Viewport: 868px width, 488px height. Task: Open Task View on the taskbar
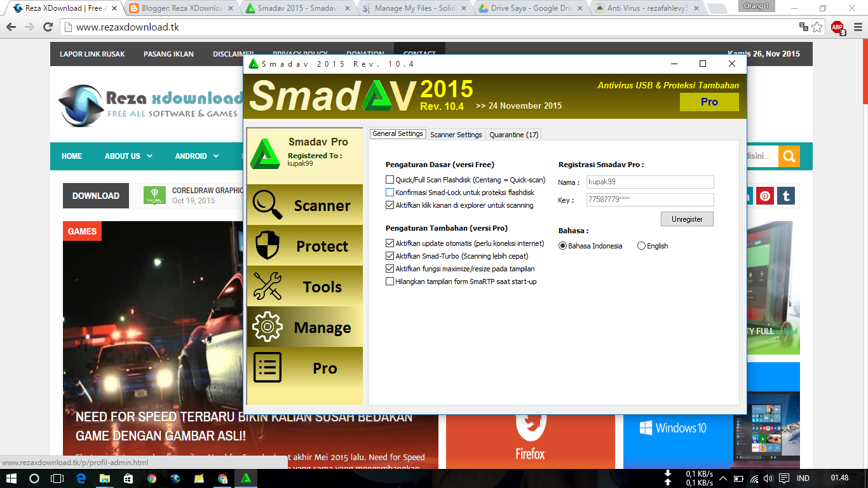click(57, 478)
